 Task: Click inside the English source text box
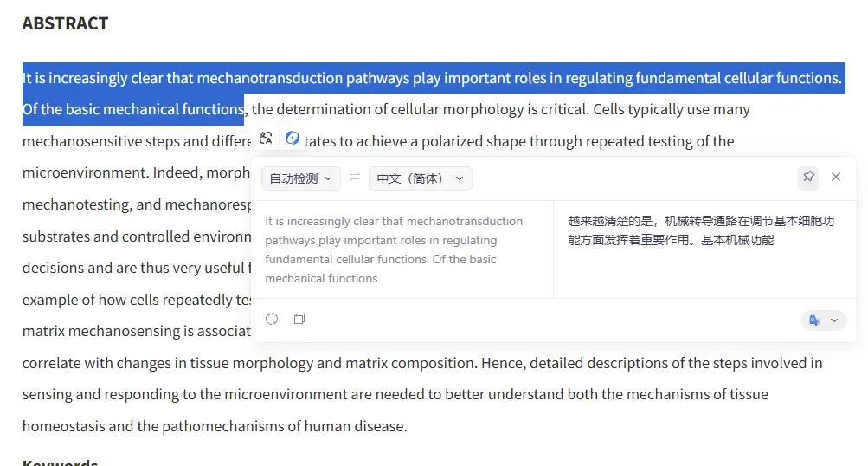[402, 249]
